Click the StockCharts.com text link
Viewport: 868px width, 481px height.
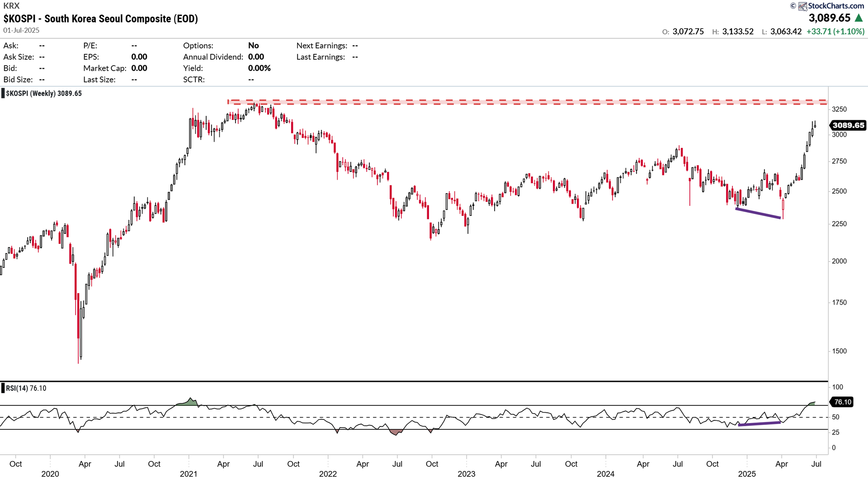point(835,6)
